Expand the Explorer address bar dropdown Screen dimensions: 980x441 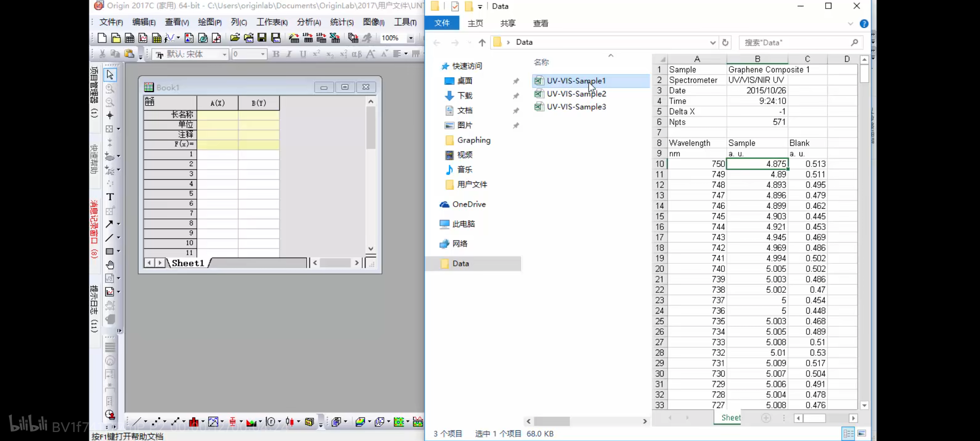[713, 42]
